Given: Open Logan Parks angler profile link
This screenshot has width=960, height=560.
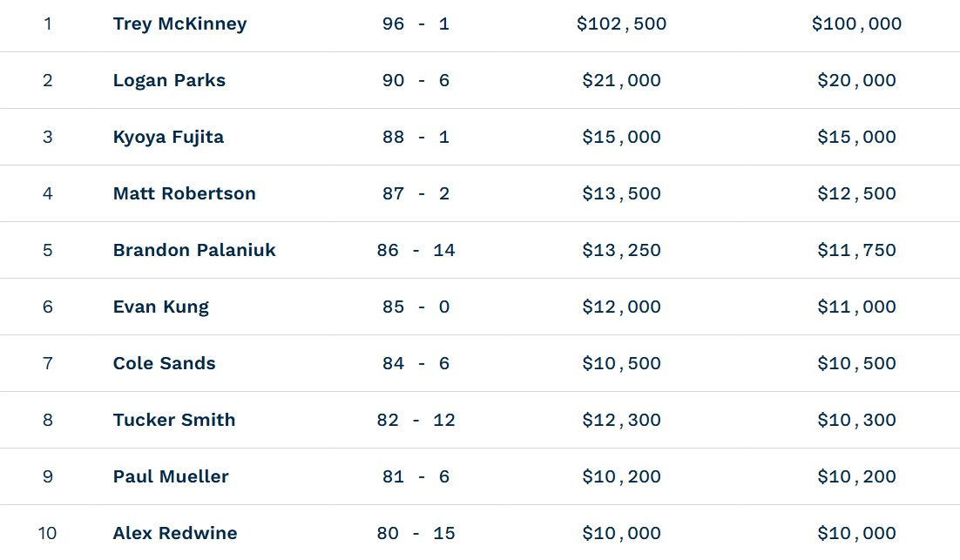Looking at the screenshot, I should pyautogui.click(x=169, y=80).
